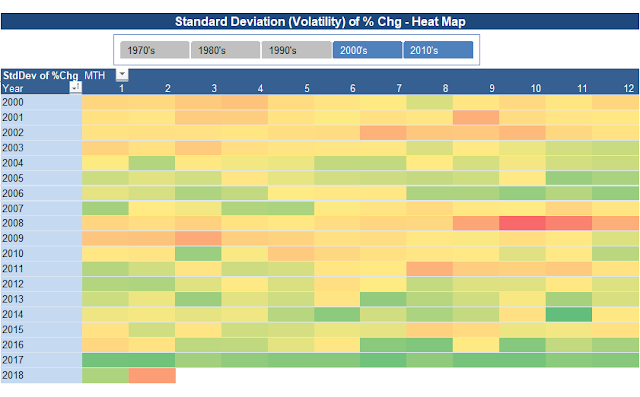Click the heat map title banner
The width and height of the screenshot is (640, 397).
click(x=320, y=22)
